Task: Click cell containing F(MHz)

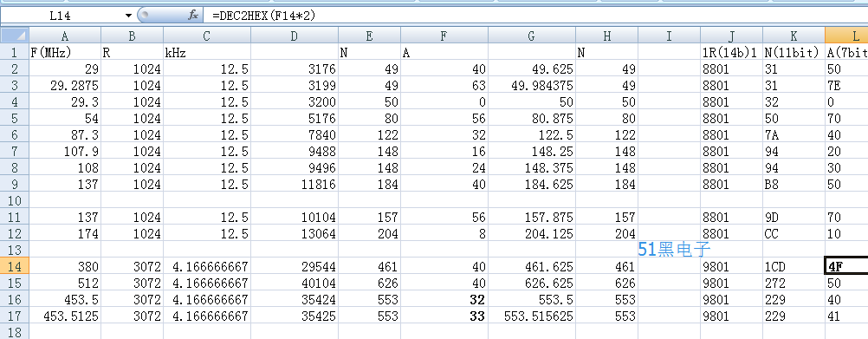Action: [64, 53]
